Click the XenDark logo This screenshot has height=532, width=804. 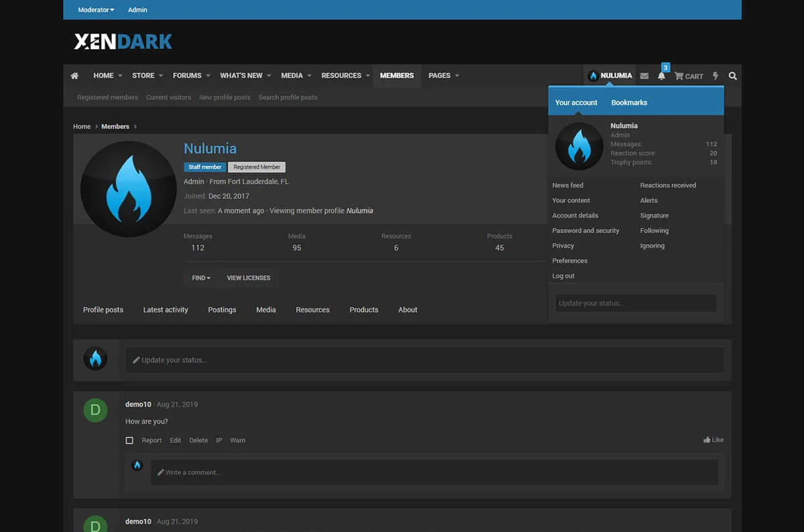pyautogui.click(x=123, y=42)
